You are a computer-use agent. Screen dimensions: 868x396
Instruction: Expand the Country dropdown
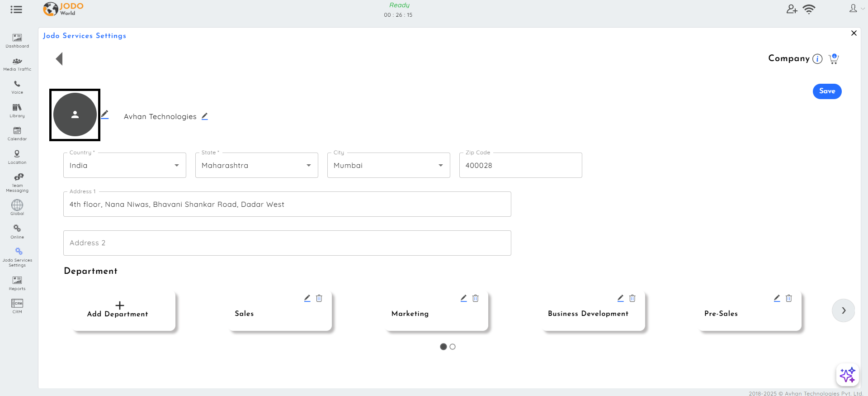point(125,165)
